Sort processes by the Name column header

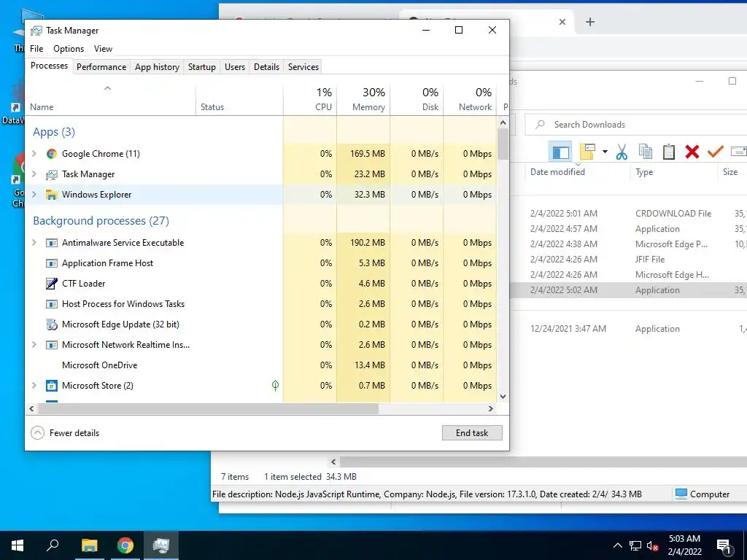[111, 99]
